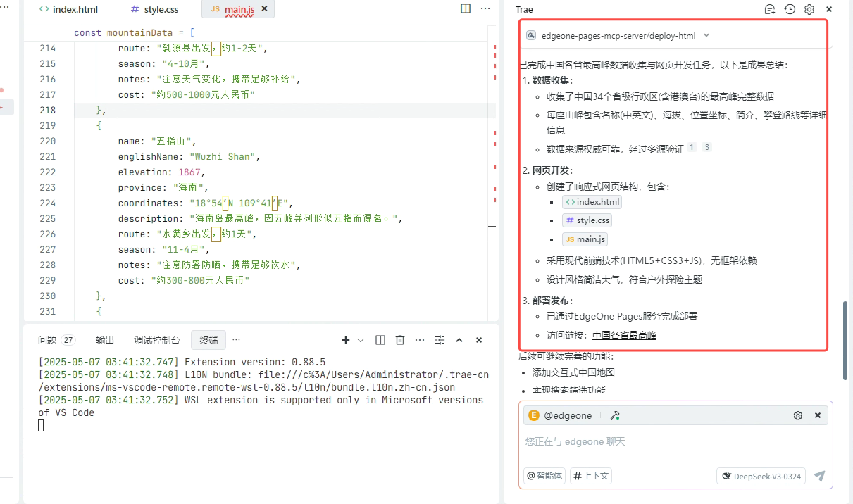This screenshot has height=504, width=853.
Task: Click the season "4-10月" line
Action: click(164, 63)
